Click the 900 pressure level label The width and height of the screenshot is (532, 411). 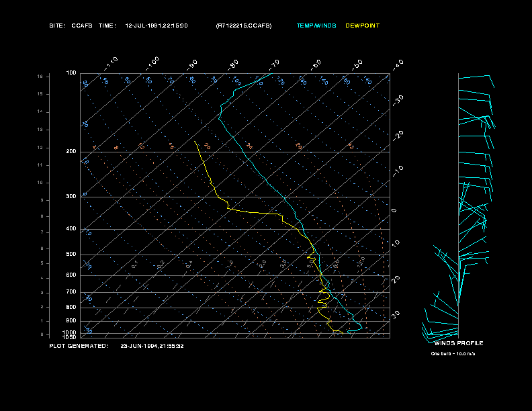click(x=71, y=321)
